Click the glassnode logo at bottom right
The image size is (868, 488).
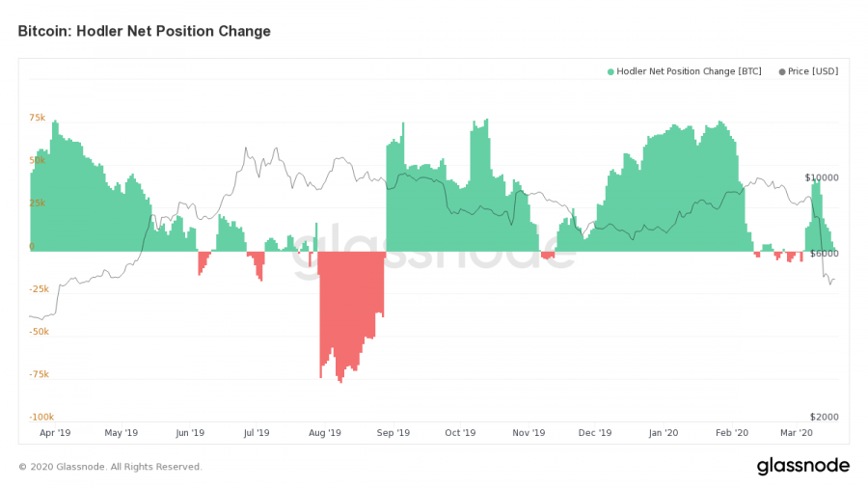(x=803, y=466)
